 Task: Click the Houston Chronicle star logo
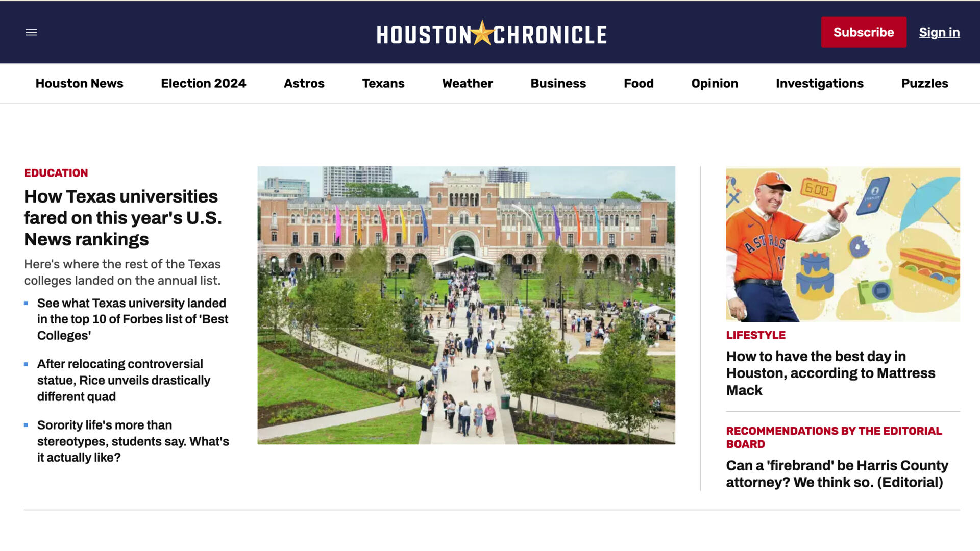[491, 34]
